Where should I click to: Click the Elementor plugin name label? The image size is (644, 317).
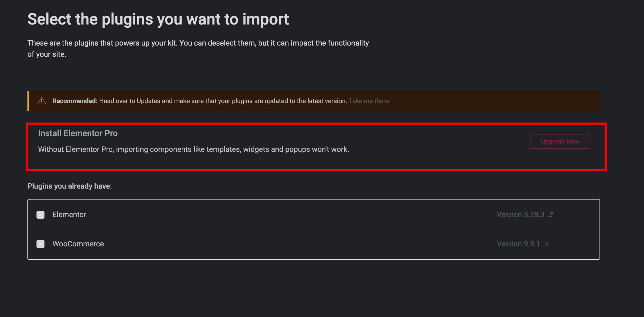[x=69, y=215]
